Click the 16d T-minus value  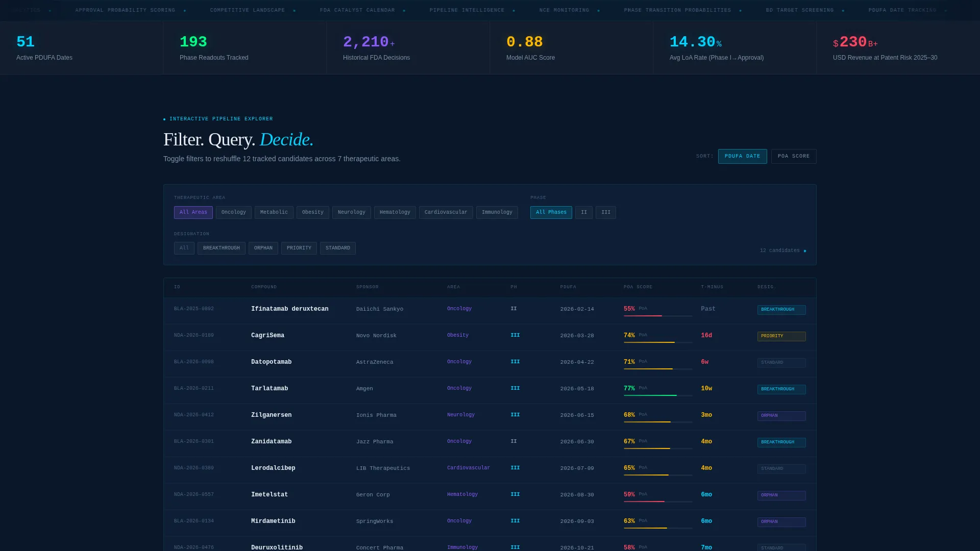(706, 335)
